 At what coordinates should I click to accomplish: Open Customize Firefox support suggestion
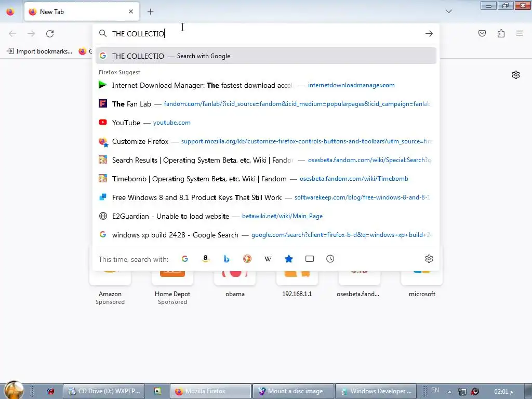click(266, 141)
